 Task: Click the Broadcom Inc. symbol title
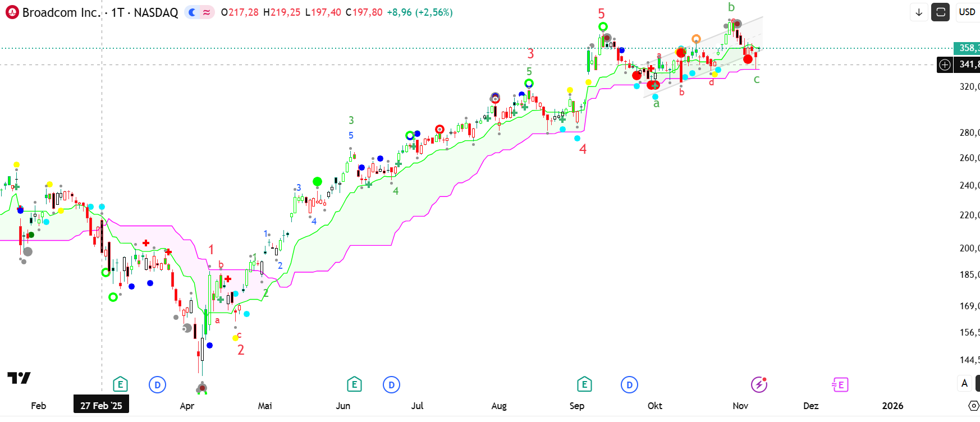pyautogui.click(x=61, y=12)
